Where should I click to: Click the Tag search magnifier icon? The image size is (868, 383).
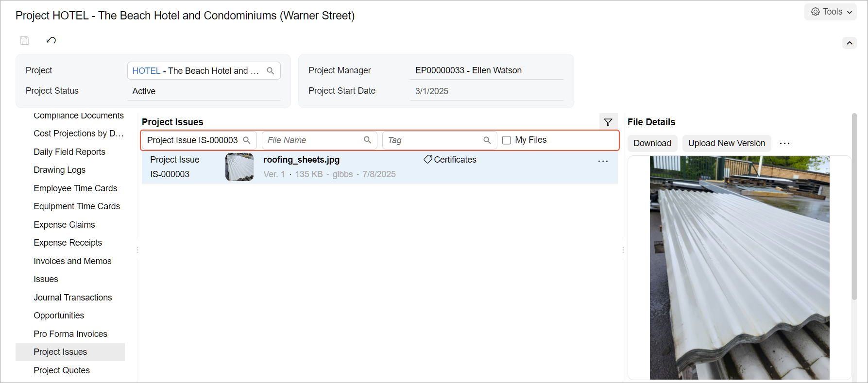487,140
